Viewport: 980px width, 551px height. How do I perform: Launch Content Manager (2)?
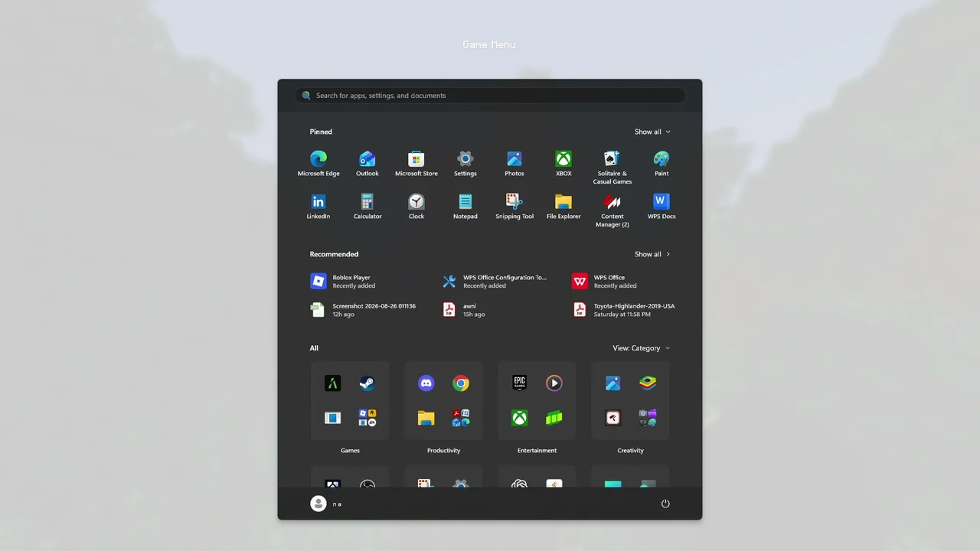612,210
